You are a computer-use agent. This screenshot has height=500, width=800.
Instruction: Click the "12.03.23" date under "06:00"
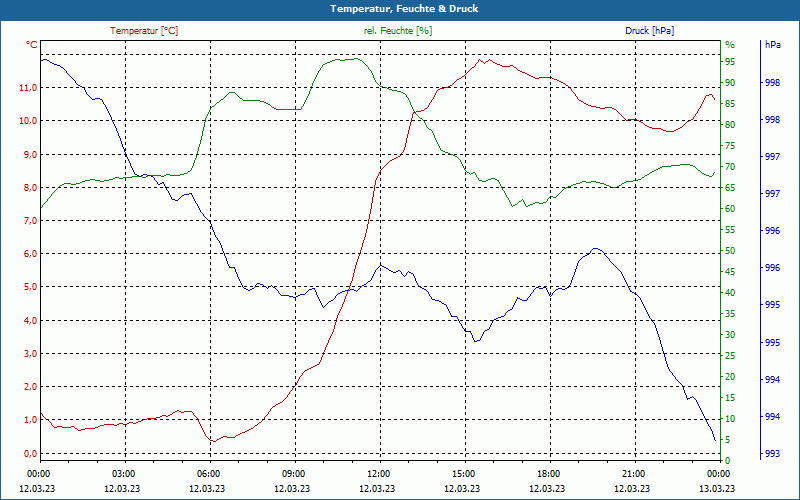coord(208,488)
